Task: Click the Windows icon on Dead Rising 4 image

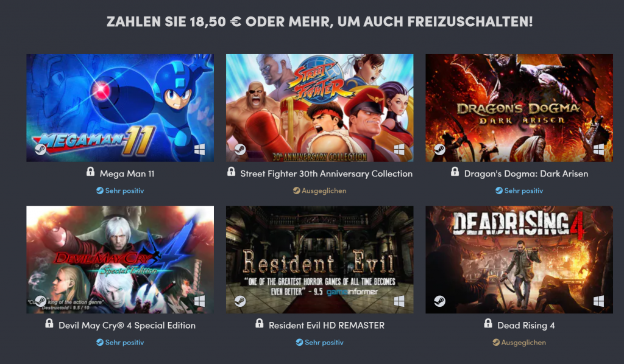Action: click(598, 302)
